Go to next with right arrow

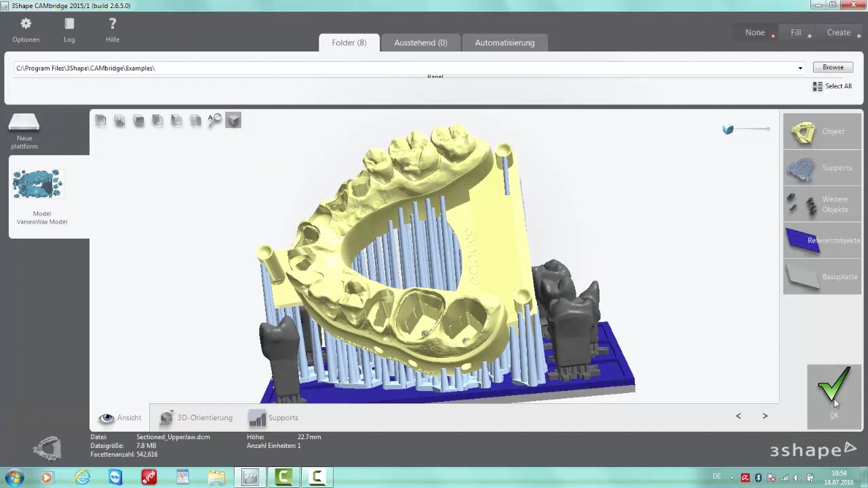click(765, 416)
